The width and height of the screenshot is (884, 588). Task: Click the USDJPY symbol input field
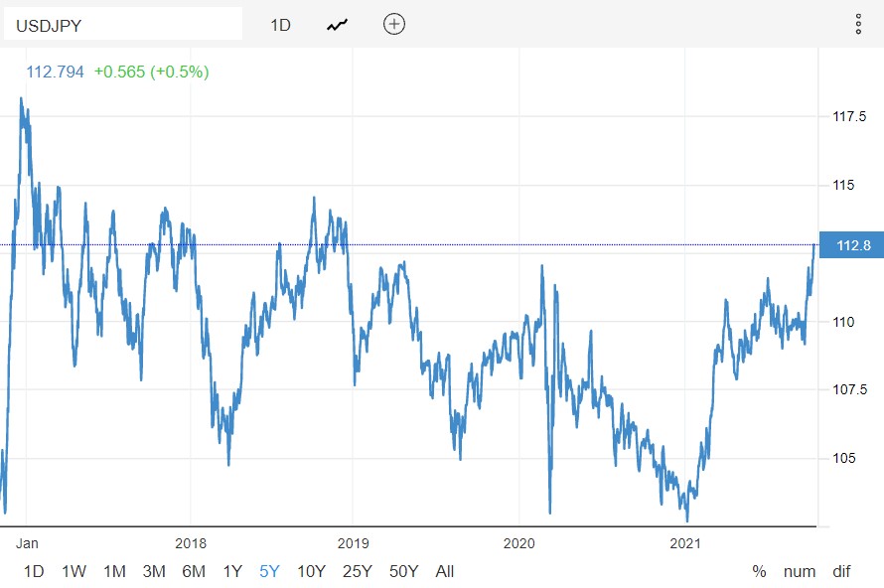tap(123, 25)
